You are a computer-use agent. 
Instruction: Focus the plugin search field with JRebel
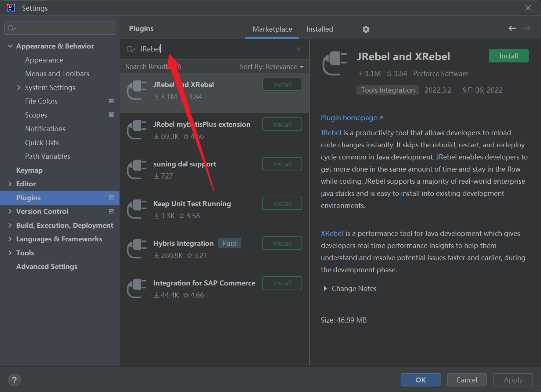215,49
